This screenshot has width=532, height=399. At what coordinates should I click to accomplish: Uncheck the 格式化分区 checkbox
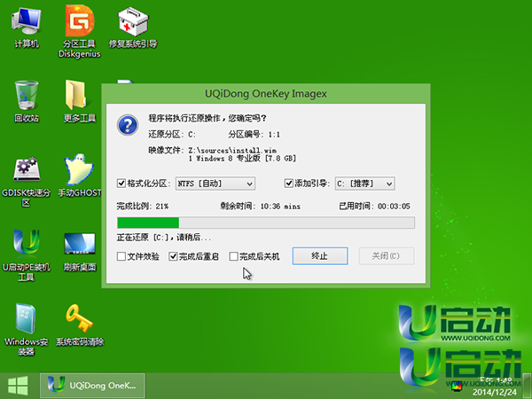pos(121,184)
